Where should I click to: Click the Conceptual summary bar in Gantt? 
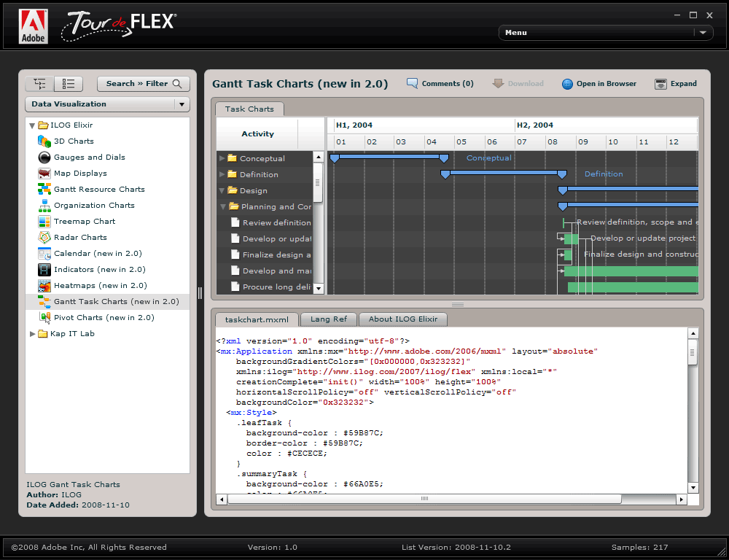389,158
